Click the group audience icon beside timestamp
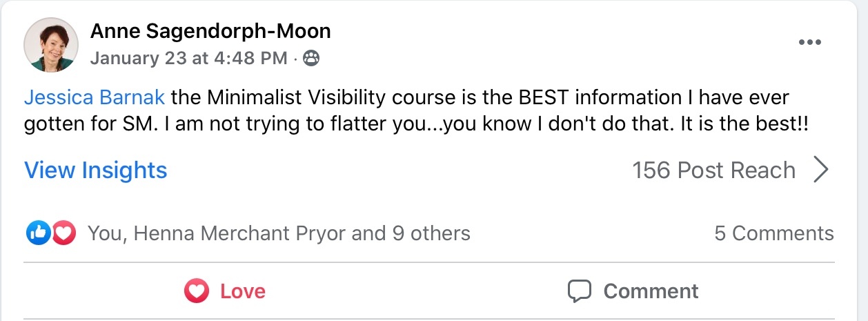Screen dimensions: 868x321 coord(312,59)
